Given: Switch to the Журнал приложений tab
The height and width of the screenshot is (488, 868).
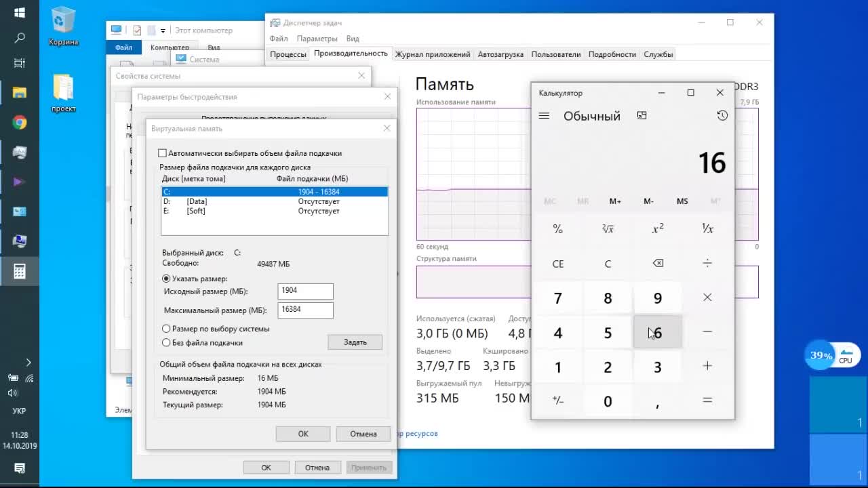Looking at the screenshot, I should 433,54.
